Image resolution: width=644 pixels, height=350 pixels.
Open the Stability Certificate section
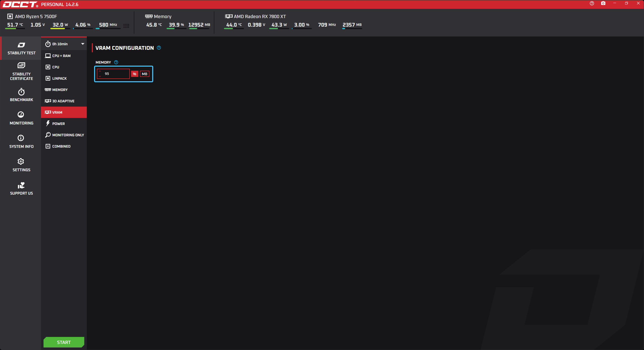(x=21, y=71)
